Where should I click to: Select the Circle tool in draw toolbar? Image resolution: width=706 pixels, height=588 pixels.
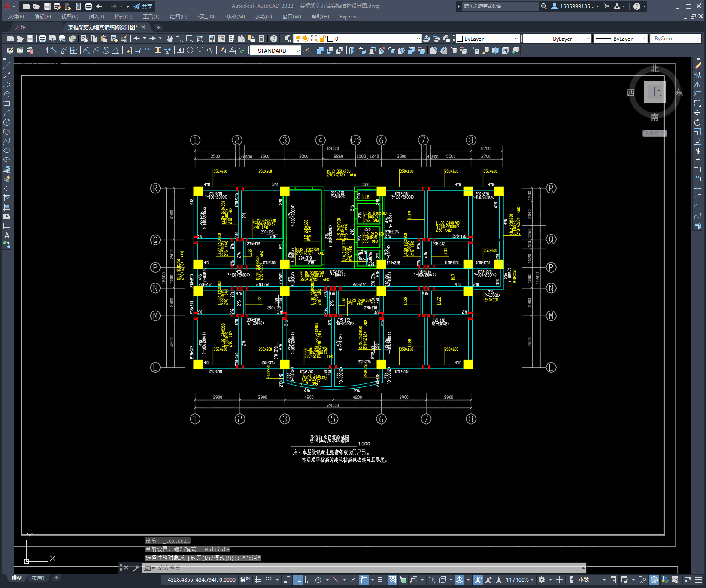[x=7, y=122]
